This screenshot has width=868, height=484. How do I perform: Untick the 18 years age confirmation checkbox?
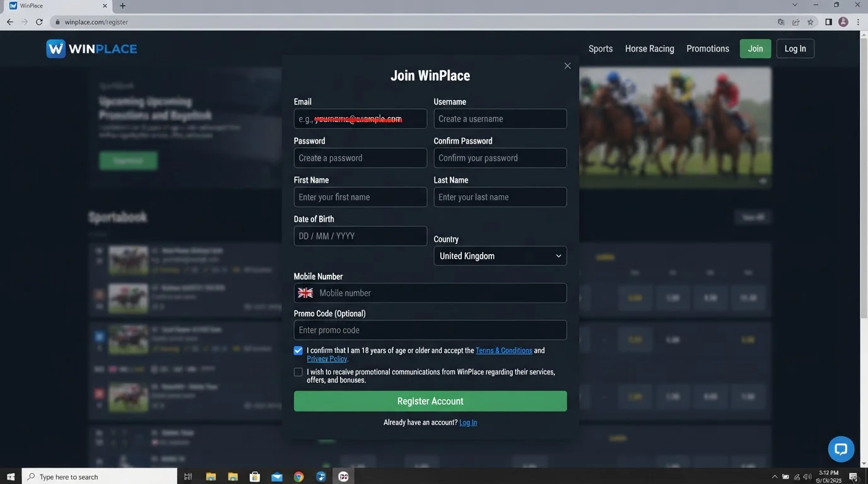pyautogui.click(x=298, y=350)
